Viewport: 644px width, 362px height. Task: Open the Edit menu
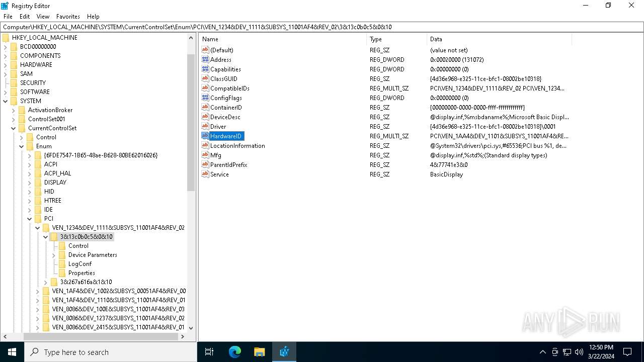25,16
